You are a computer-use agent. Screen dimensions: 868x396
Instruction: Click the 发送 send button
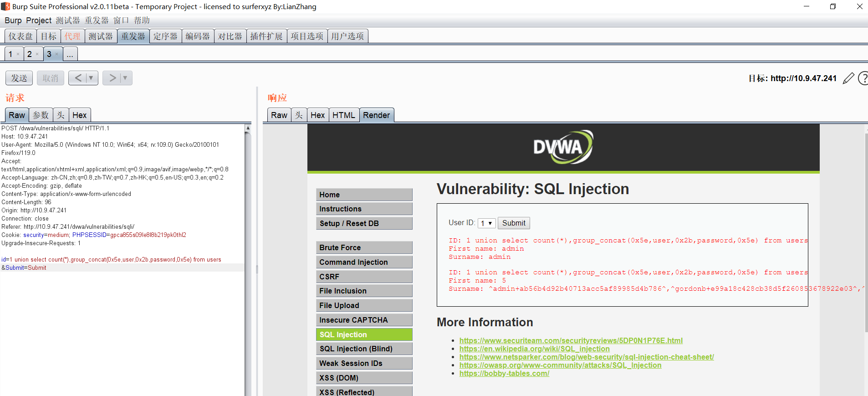point(19,78)
